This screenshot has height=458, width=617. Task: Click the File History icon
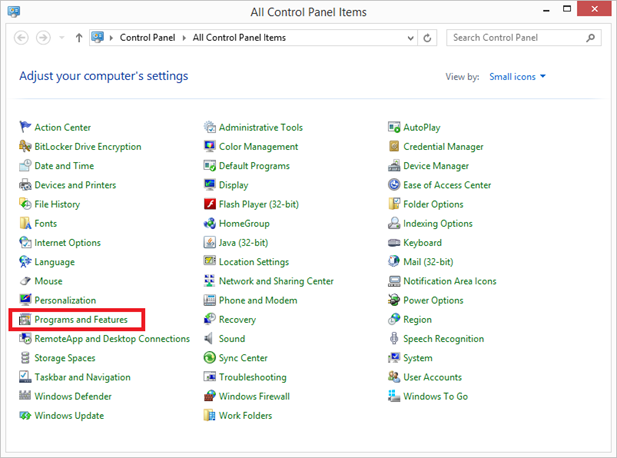click(x=25, y=204)
